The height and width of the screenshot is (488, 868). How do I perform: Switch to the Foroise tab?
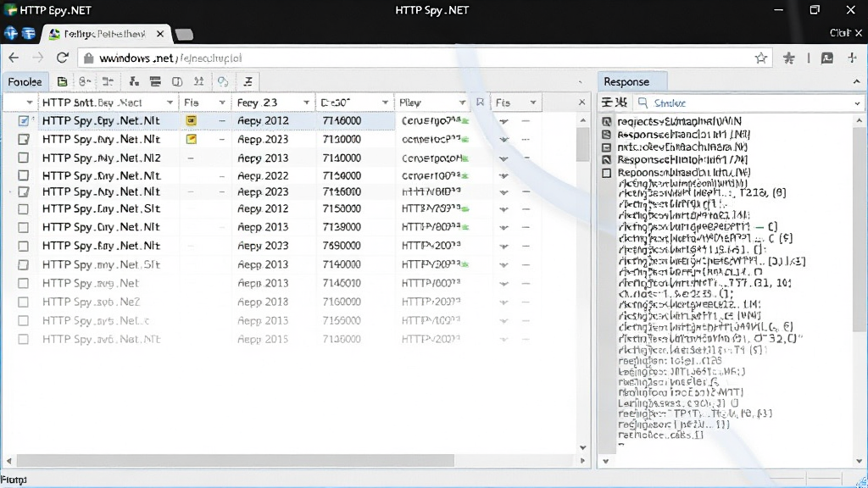click(25, 82)
